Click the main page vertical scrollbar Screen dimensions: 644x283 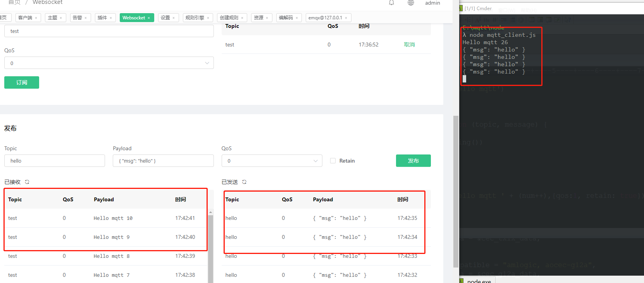(456, 191)
